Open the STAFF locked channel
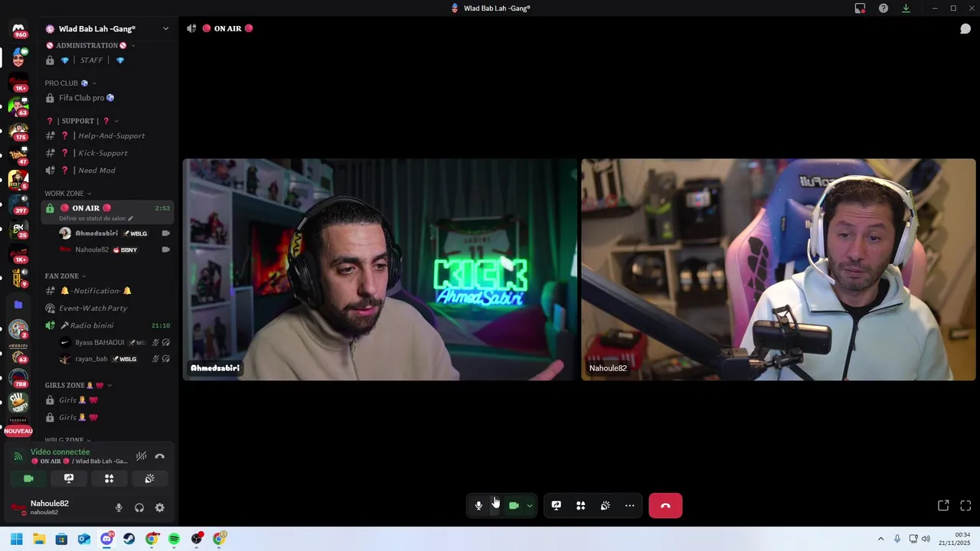The height and width of the screenshot is (551, 980). pyautogui.click(x=107, y=60)
